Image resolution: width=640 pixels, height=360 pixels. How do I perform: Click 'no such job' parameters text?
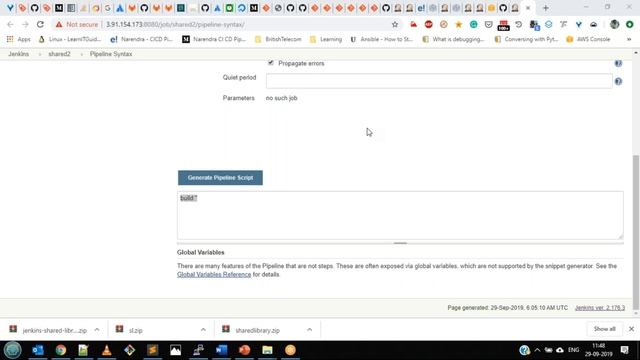pyautogui.click(x=281, y=98)
